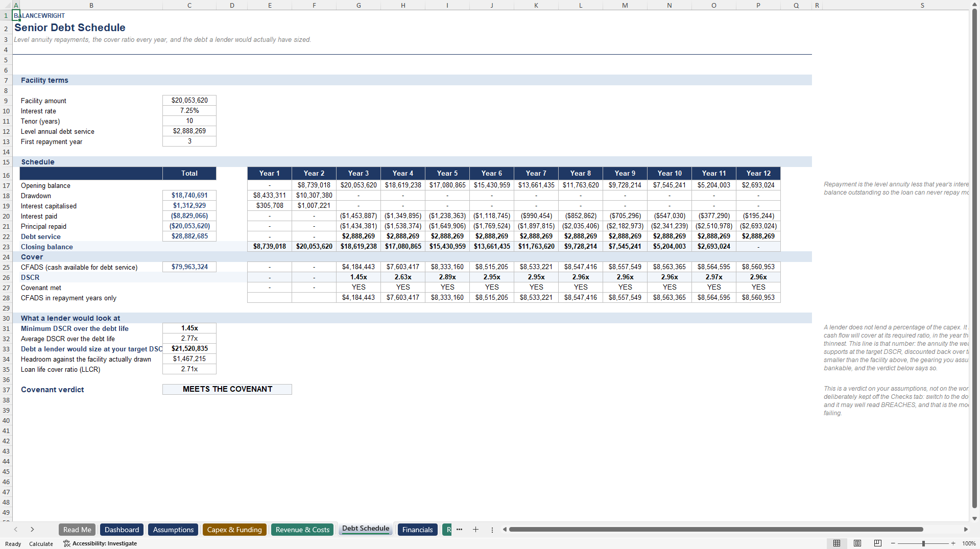The image size is (980, 549).
Task: Open the Dashboard sheet tab
Action: (122, 530)
